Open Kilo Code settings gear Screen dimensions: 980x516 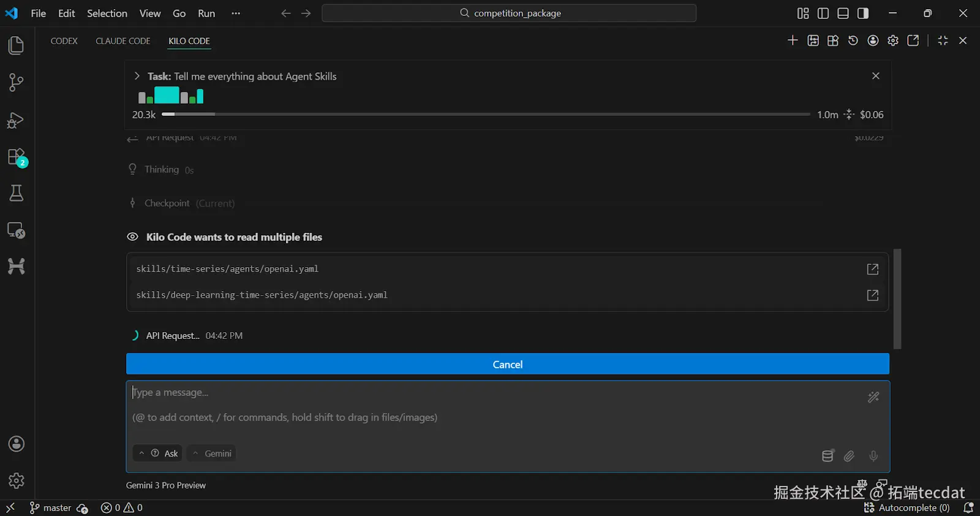(x=893, y=40)
